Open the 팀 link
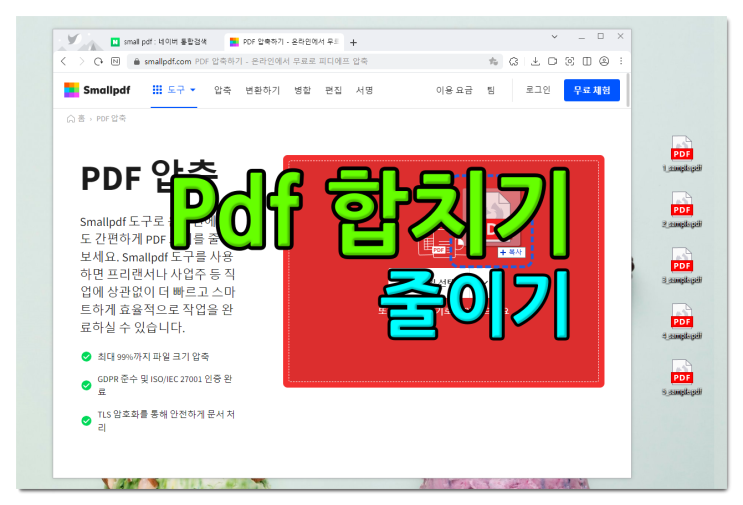 coord(491,90)
